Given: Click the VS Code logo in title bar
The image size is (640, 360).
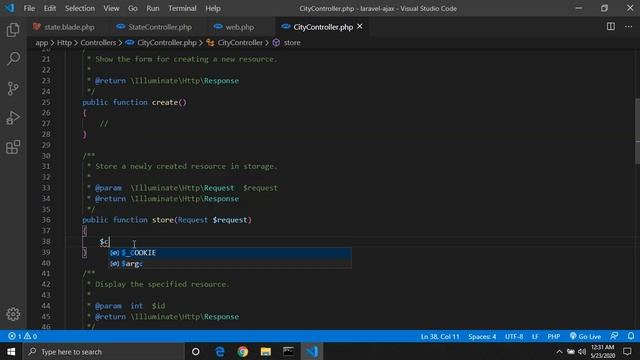Looking at the screenshot, I should point(9,8).
